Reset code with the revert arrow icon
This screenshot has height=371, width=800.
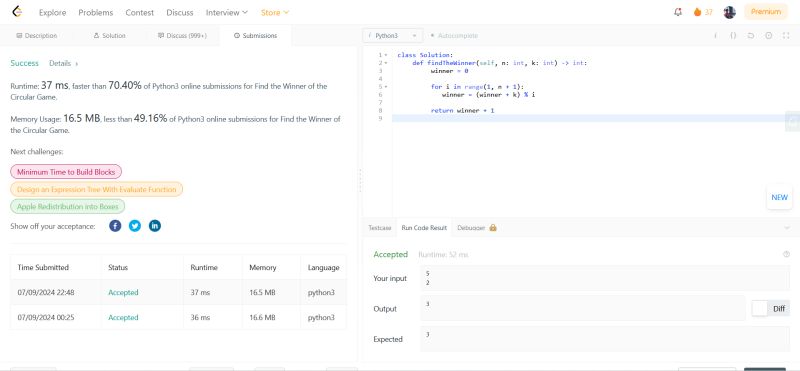tap(751, 36)
